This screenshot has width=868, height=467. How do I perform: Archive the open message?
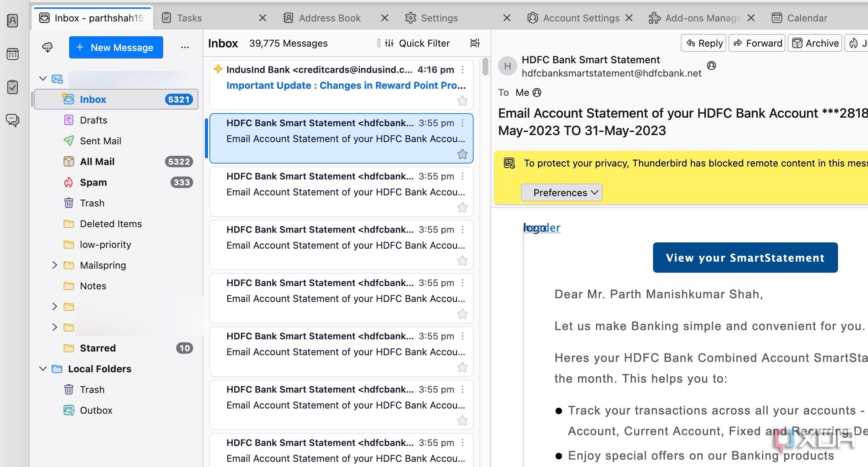click(815, 43)
